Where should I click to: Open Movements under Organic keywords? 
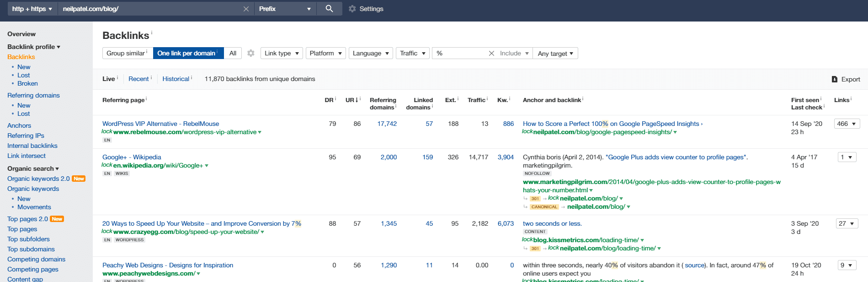[x=34, y=207]
